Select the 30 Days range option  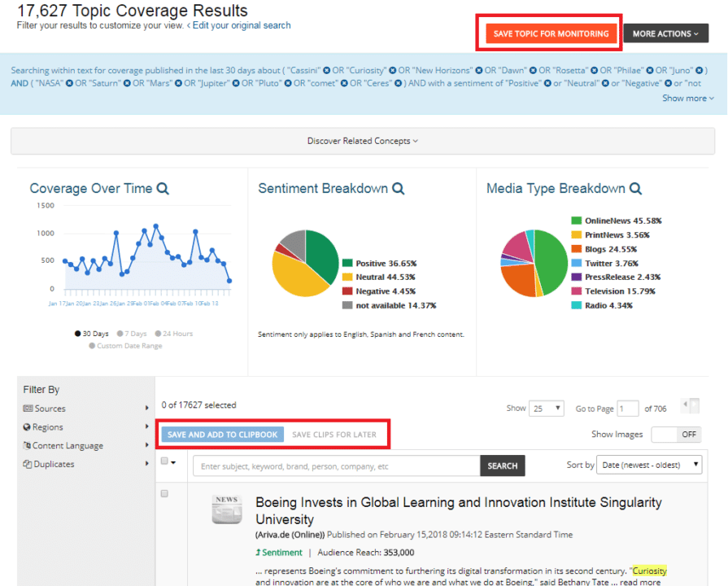[91, 334]
